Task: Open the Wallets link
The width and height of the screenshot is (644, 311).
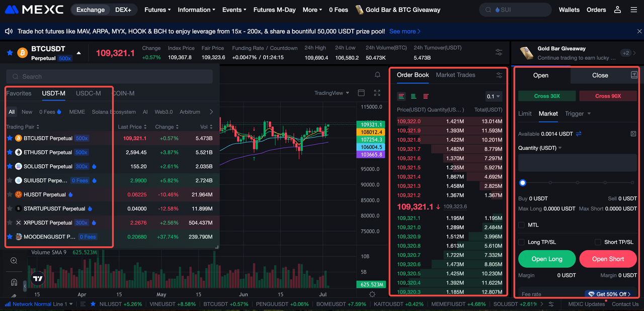Action: click(x=569, y=10)
